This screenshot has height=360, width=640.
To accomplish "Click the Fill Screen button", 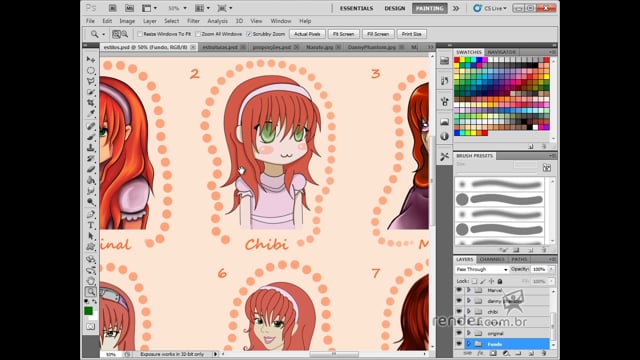I will tap(378, 34).
